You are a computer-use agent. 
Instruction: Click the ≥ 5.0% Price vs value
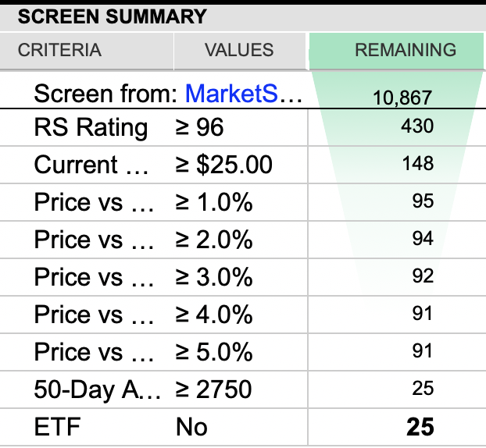[x=214, y=352]
